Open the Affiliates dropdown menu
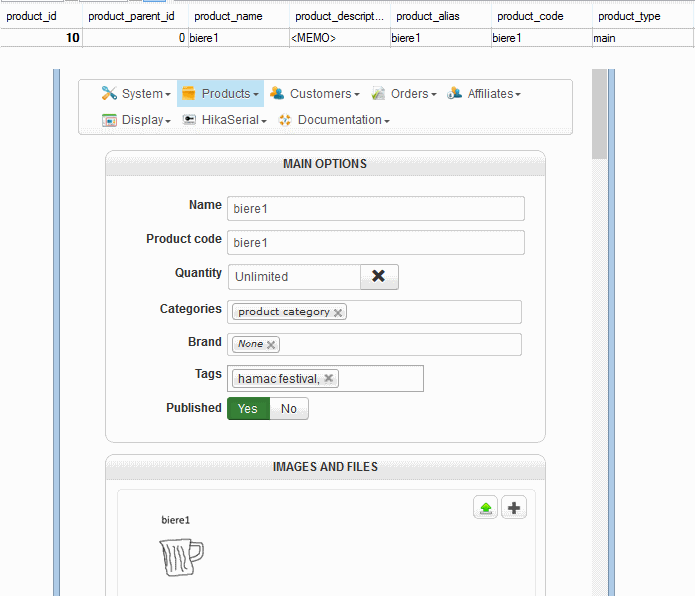 click(484, 93)
